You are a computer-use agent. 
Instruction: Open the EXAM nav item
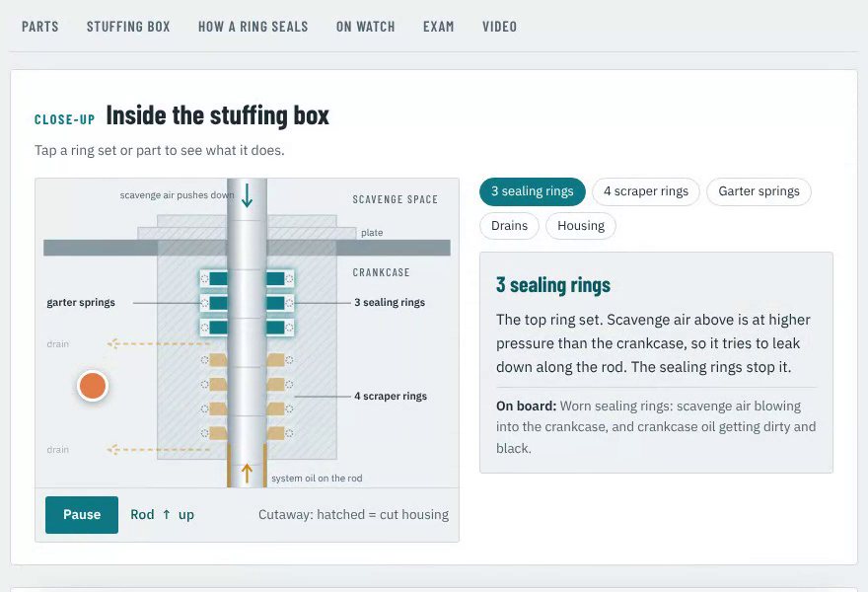tap(438, 27)
